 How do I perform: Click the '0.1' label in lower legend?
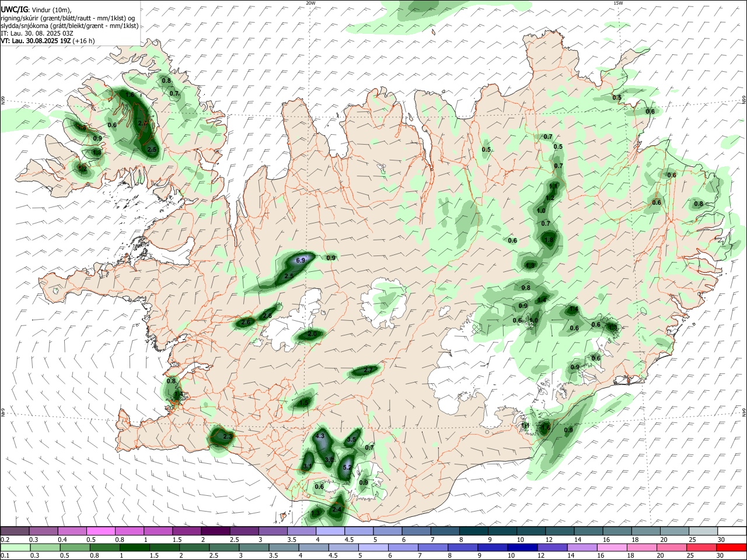point(5,555)
